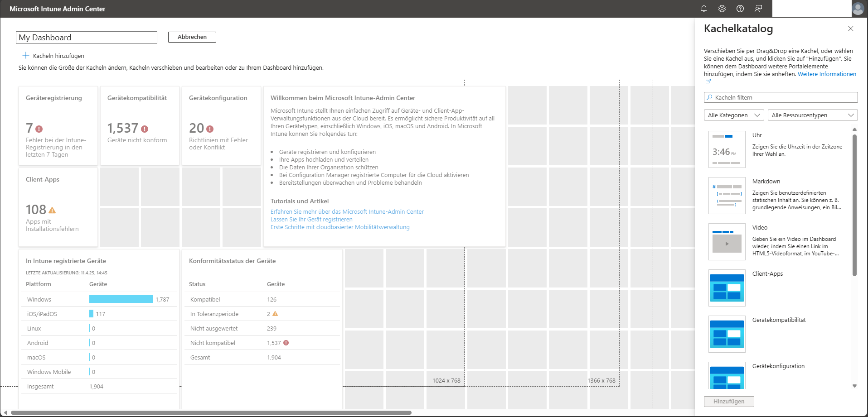Click the Plattform column header
This screenshot has width=868, height=417.
pyautogui.click(x=39, y=284)
